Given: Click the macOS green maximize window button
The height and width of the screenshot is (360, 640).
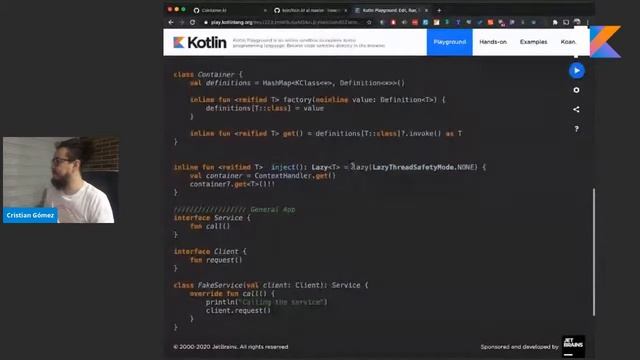Looking at the screenshot, I should [183, 9].
